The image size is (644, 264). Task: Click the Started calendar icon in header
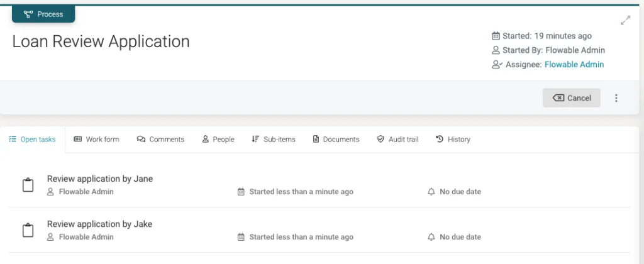[496, 36]
